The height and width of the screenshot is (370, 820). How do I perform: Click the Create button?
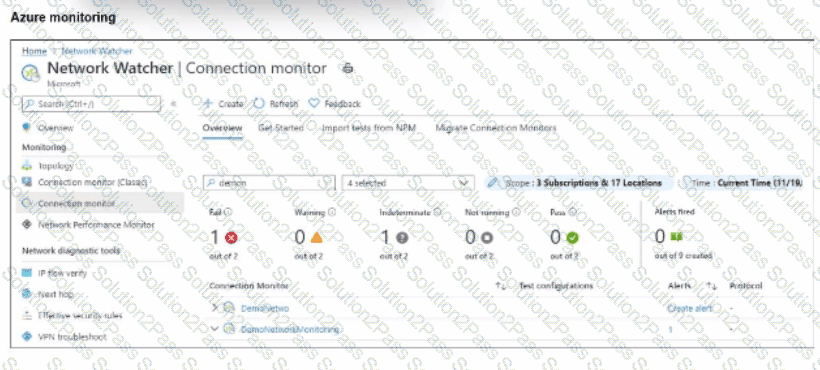(x=223, y=103)
